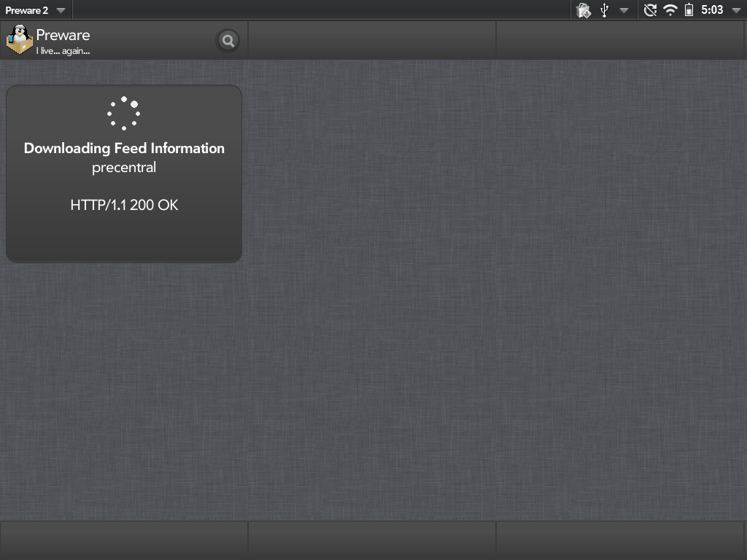The width and height of the screenshot is (747, 560).
Task: Click the HTTP/1.1 200 OK status text
Action: (x=124, y=205)
